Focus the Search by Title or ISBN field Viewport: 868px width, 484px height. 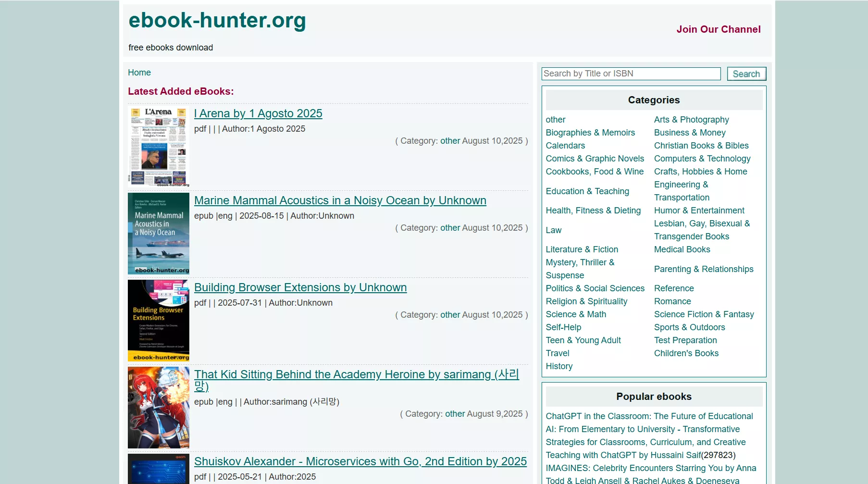tap(631, 74)
